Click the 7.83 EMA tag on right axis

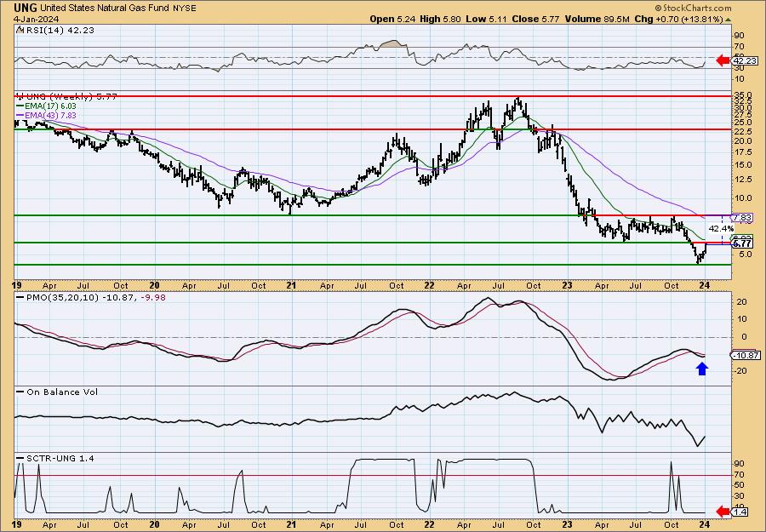click(x=741, y=217)
